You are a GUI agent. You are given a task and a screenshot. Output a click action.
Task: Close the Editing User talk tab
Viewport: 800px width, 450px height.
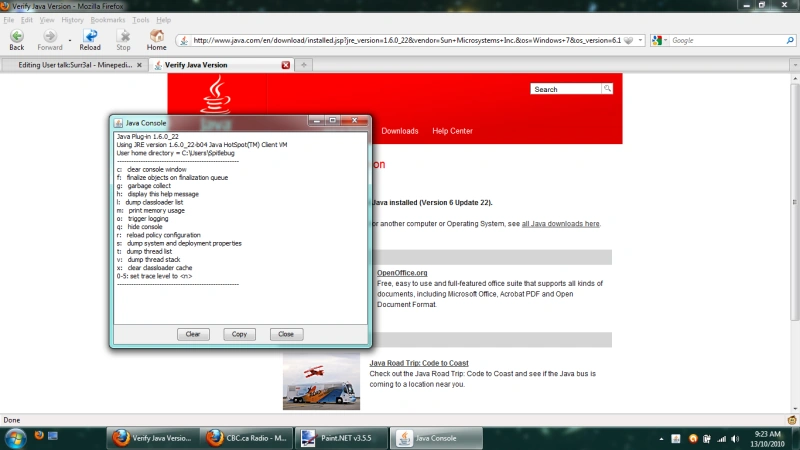coord(139,65)
